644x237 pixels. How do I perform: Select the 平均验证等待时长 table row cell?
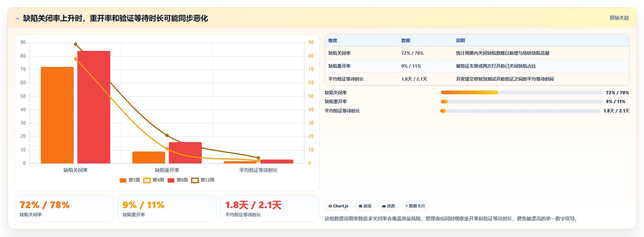[x=346, y=79]
